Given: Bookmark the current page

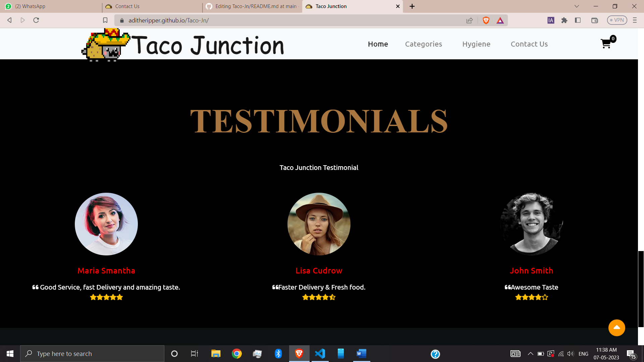Looking at the screenshot, I should pos(105,20).
